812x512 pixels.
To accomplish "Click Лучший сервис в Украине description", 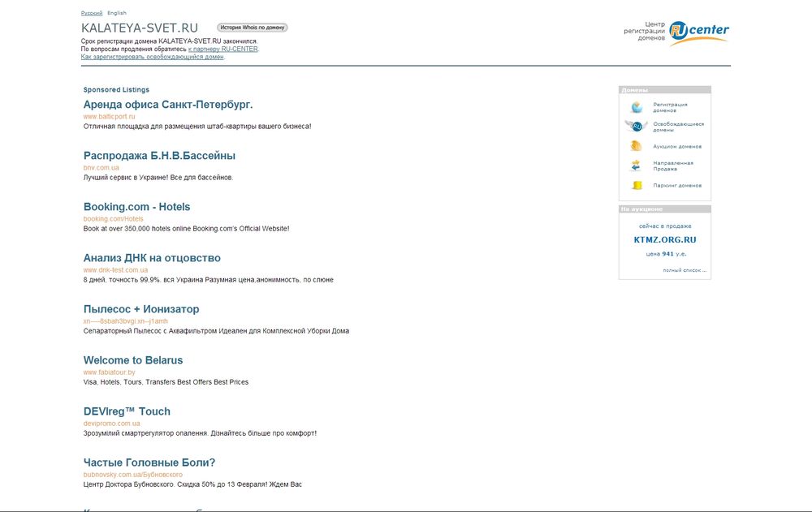I will coord(158,178).
